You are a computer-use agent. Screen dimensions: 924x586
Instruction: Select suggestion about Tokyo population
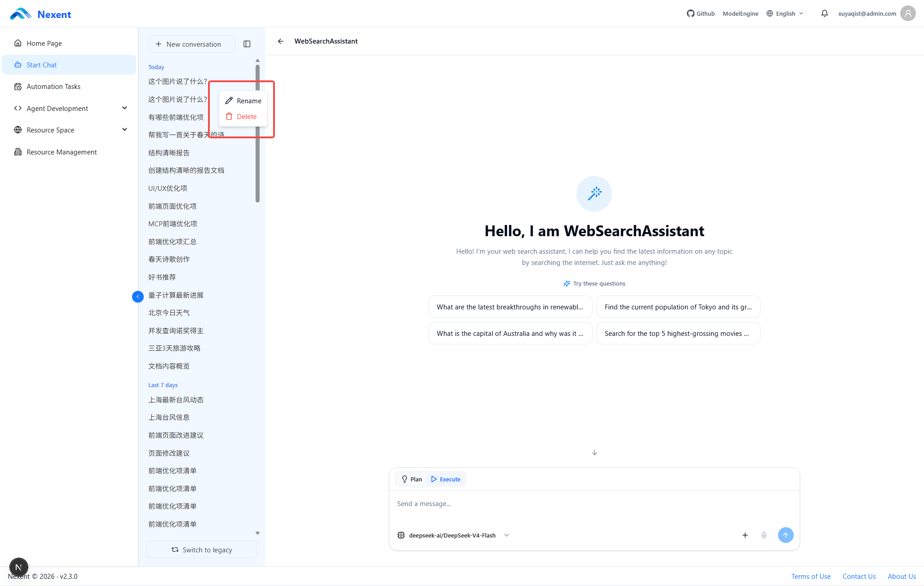(x=678, y=307)
